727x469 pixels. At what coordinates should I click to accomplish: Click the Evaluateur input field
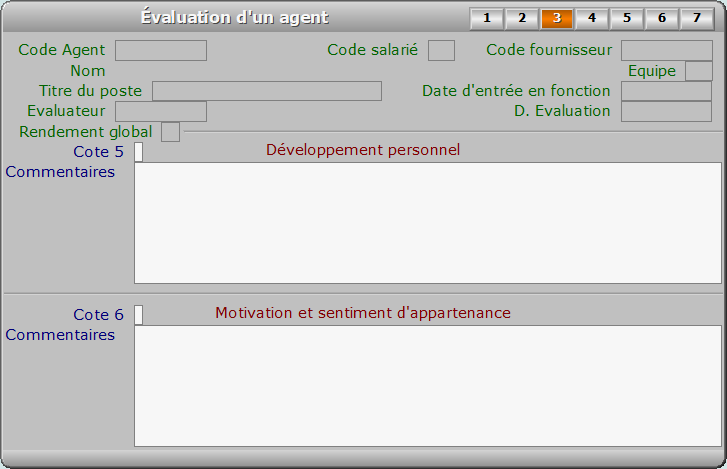[x=161, y=111]
